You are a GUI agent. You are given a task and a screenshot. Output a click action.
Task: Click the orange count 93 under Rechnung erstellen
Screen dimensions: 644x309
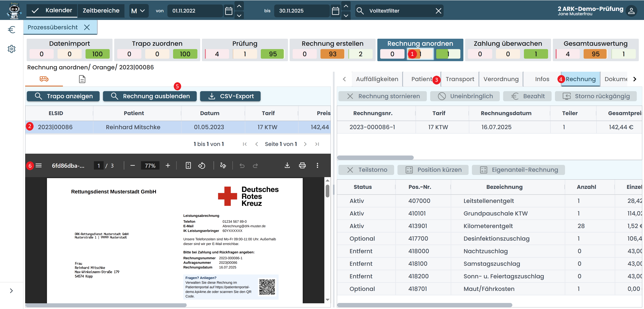pos(332,54)
